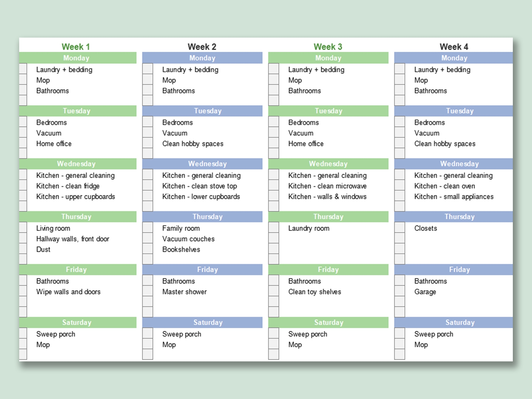Image resolution: width=532 pixels, height=399 pixels.
Task: Check the Kitchen - small appliances box
Action: [x=399, y=196]
